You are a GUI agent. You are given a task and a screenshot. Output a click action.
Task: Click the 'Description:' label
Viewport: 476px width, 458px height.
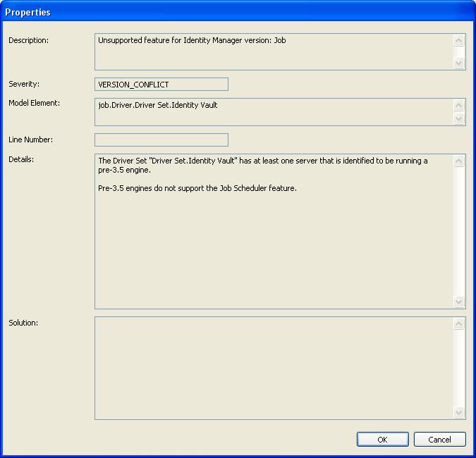click(28, 40)
